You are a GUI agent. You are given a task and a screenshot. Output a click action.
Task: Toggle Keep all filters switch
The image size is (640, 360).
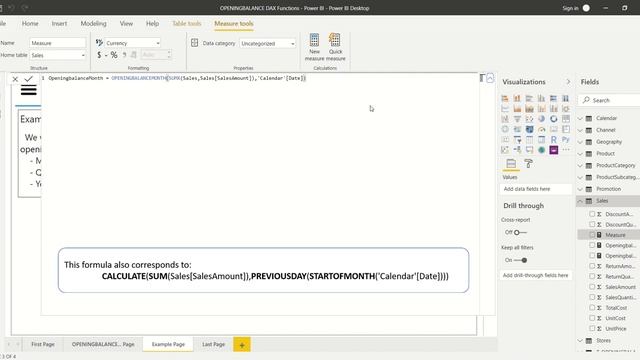(520, 260)
